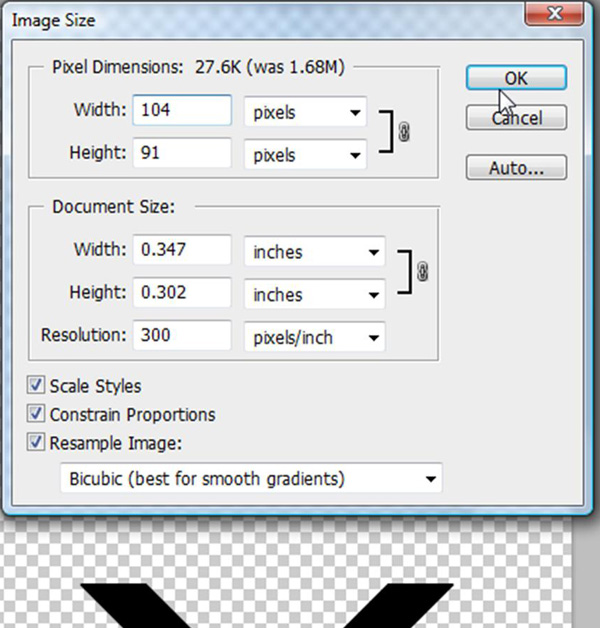Click the 'Document Size:' group label
This screenshot has height=628, width=600.
click(x=114, y=207)
